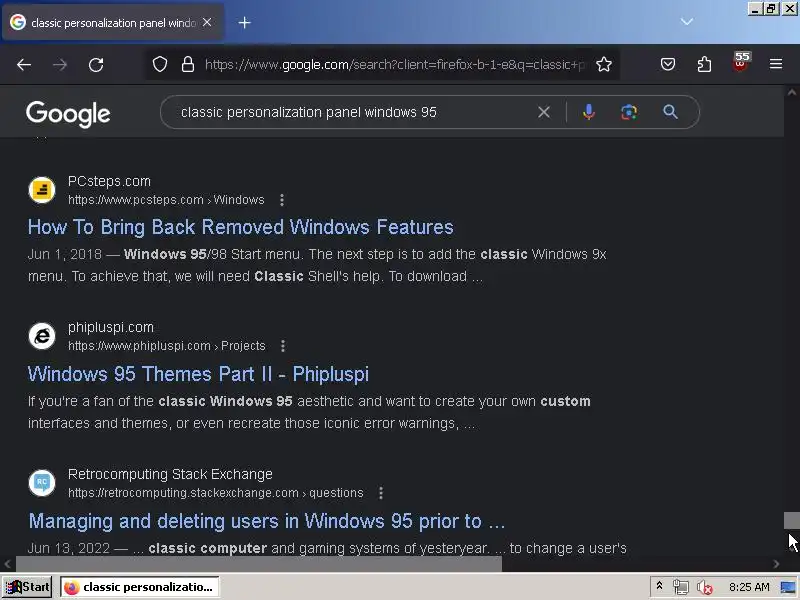Screen dimensions: 800x600
Task: Go back to the previous page
Action: click(x=24, y=65)
